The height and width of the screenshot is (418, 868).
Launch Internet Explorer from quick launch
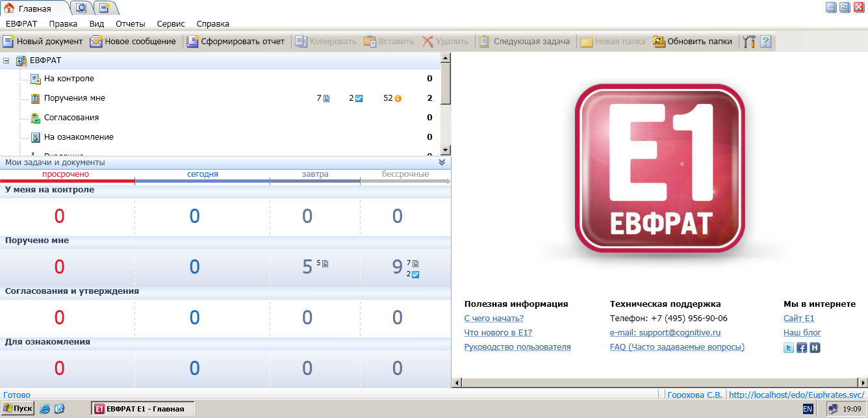(x=45, y=409)
